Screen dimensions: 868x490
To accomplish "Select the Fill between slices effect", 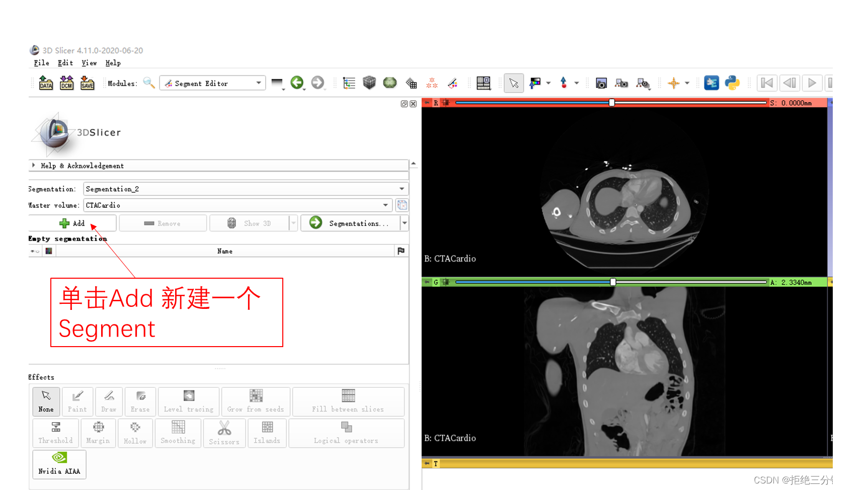I will 348,401.
